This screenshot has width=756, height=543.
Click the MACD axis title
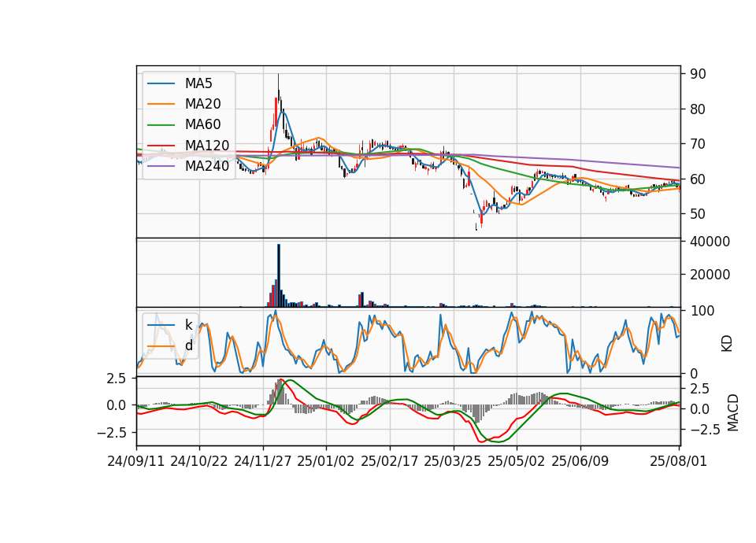(733, 412)
